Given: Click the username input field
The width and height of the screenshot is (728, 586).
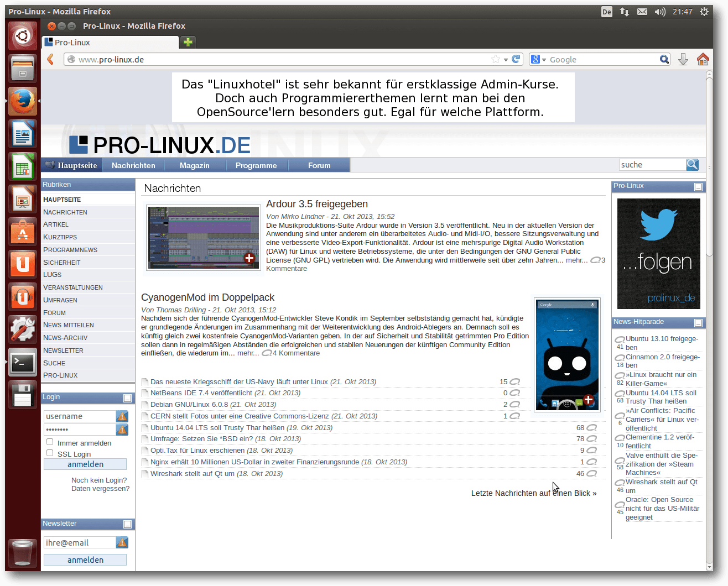Looking at the screenshot, I should click(x=80, y=416).
